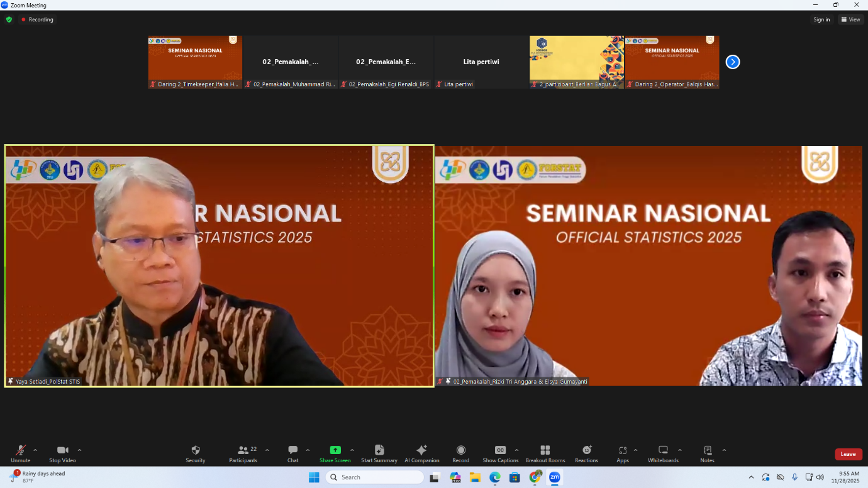868x488 pixels.
Task: Open AI Companion
Action: pos(421,453)
